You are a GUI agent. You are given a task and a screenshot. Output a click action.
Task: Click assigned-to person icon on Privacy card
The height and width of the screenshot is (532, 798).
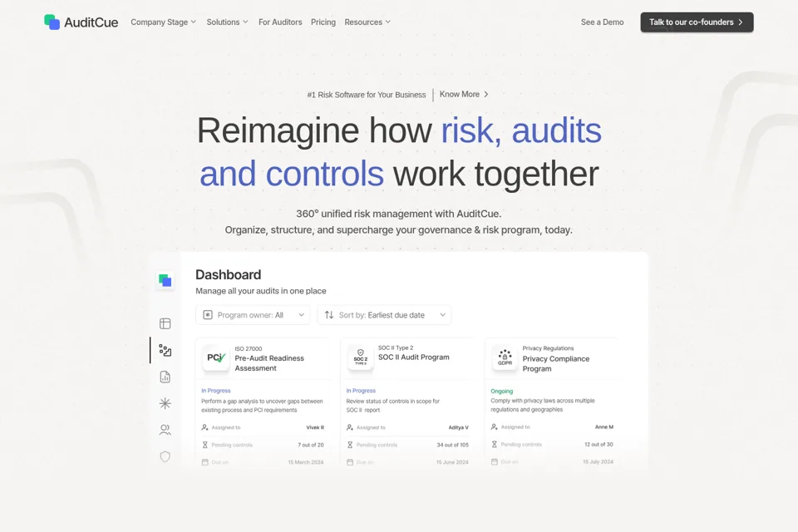[494, 426]
